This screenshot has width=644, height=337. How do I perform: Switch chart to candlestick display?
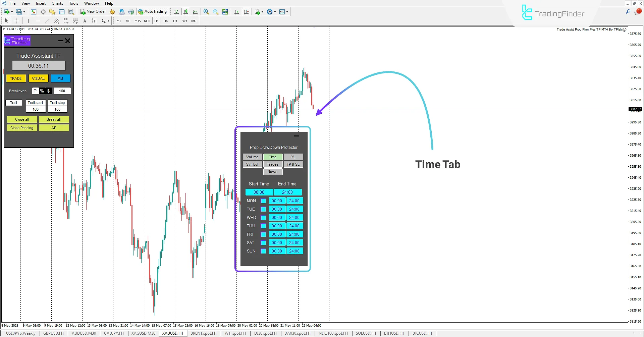click(x=186, y=11)
